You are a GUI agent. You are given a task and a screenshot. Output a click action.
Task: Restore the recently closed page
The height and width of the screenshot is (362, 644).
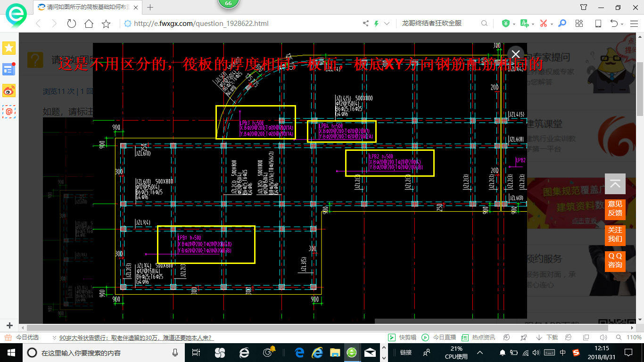pyautogui.click(x=614, y=24)
